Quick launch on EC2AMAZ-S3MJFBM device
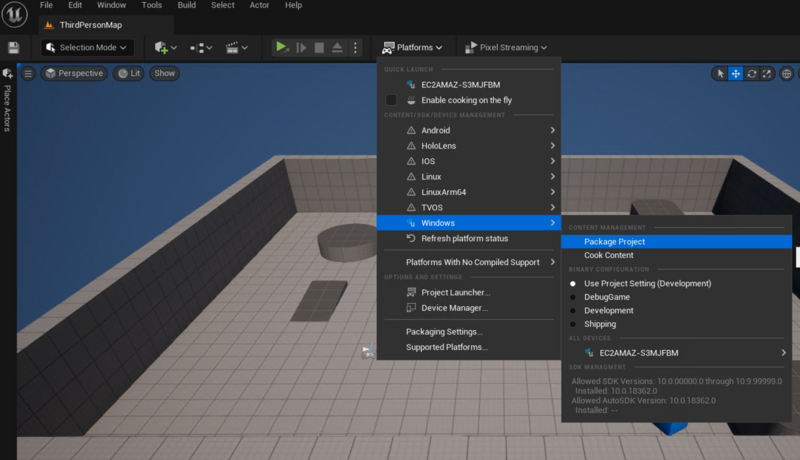 click(x=469, y=85)
